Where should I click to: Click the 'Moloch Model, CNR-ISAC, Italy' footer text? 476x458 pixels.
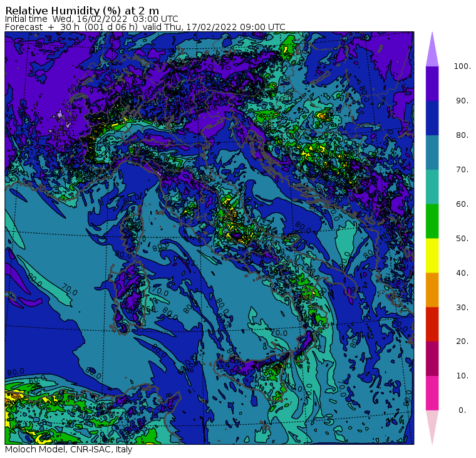pos(69,449)
